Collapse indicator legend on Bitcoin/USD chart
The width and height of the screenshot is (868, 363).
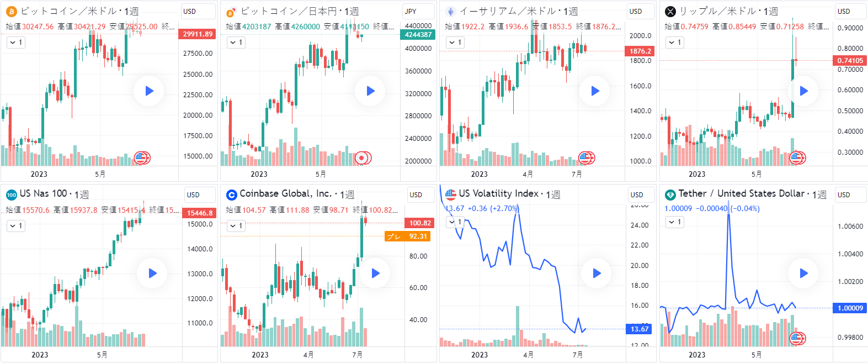tap(16, 43)
